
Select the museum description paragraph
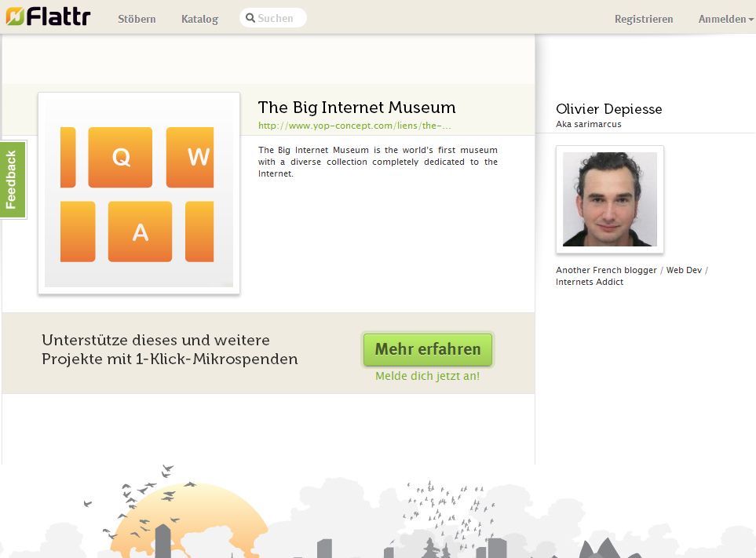point(378,162)
